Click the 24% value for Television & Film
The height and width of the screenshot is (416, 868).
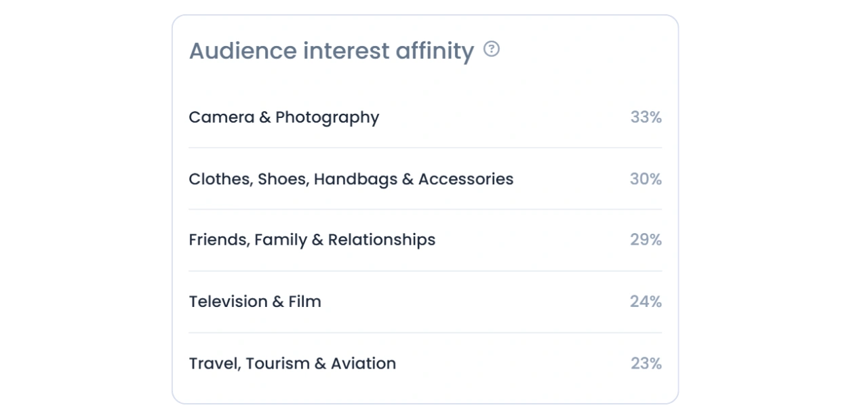pyautogui.click(x=646, y=301)
